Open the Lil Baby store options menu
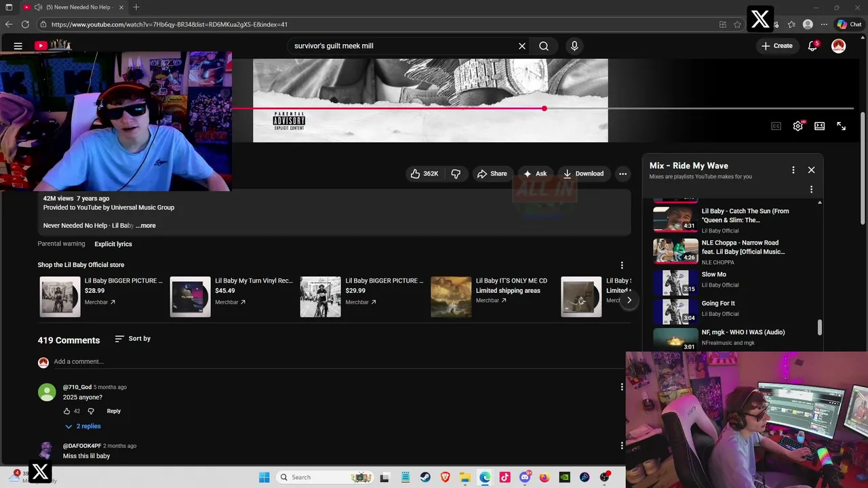The height and width of the screenshot is (488, 868). click(x=622, y=265)
